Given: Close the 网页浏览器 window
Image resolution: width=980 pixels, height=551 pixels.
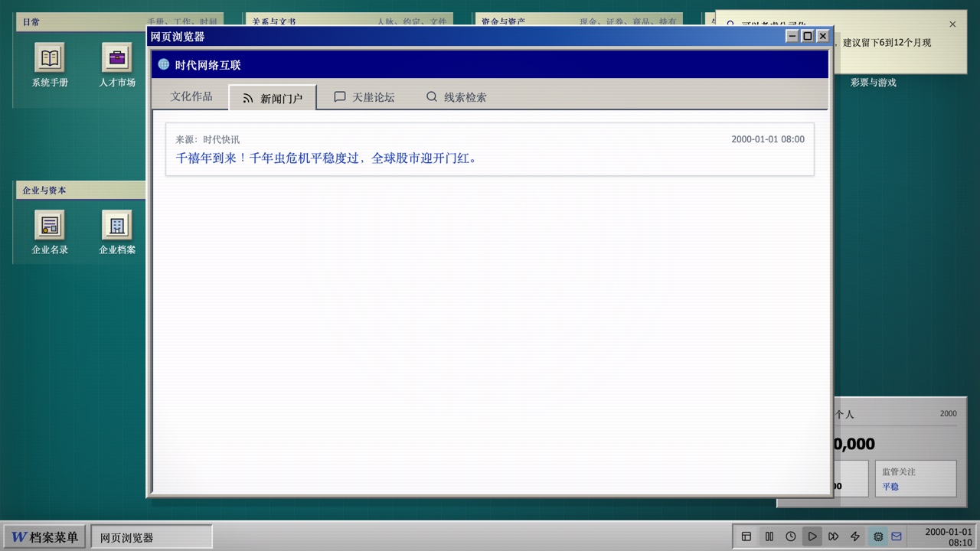Looking at the screenshot, I should 822,36.
